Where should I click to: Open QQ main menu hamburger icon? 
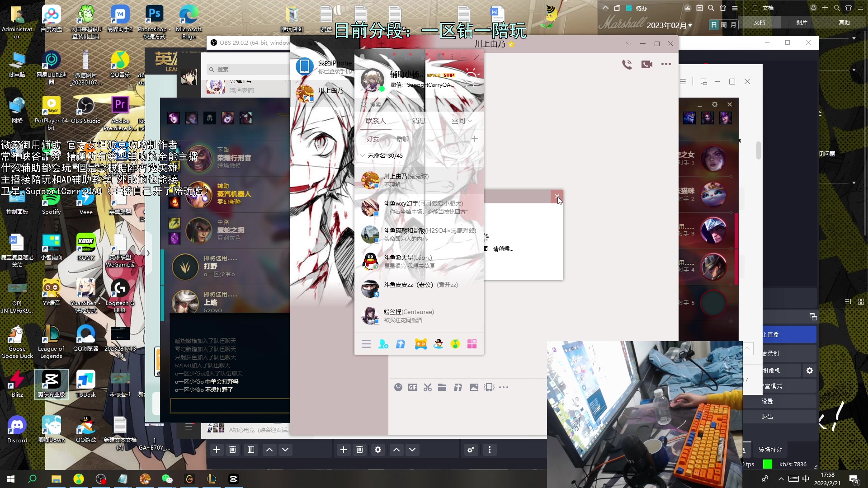[x=366, y=344]
